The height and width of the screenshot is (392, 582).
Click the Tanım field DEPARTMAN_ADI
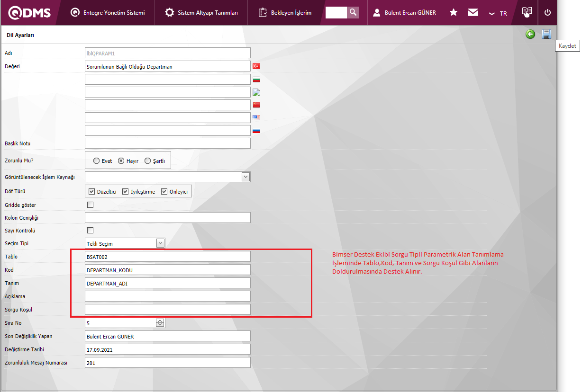(x=168, y=283)
